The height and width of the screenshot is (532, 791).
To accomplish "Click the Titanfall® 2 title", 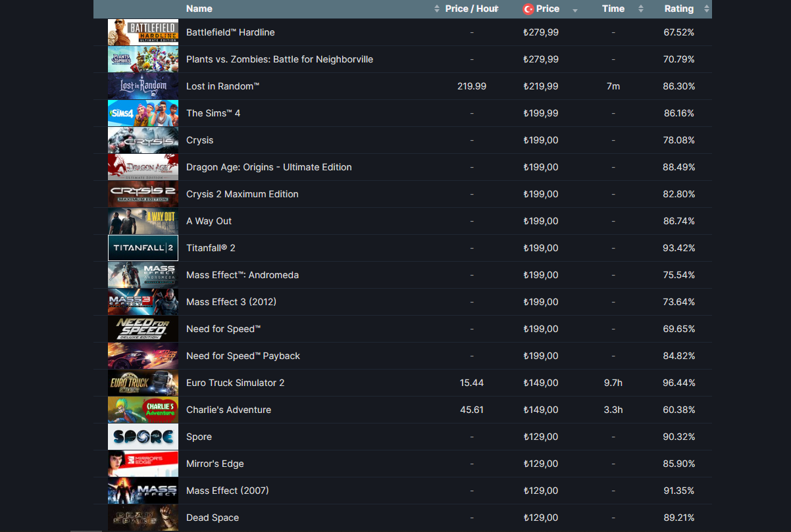I will (x=211, y=248).
